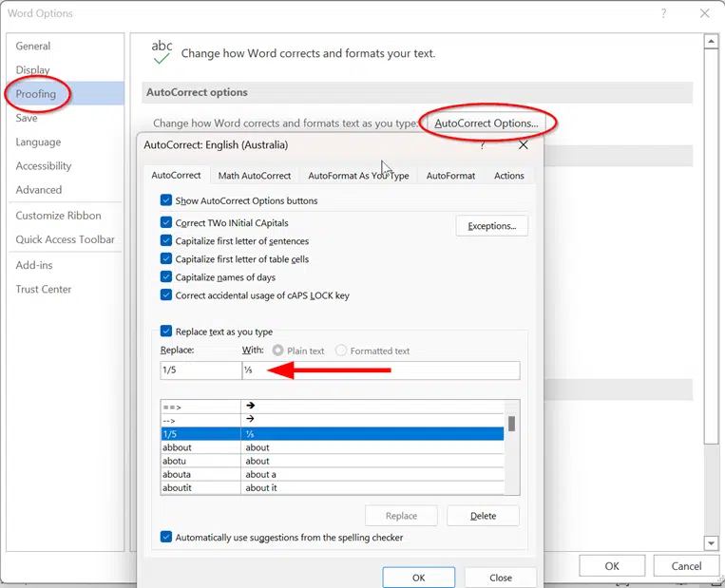
Task: Select the abouta entry in list
Action: coord(332,474)
